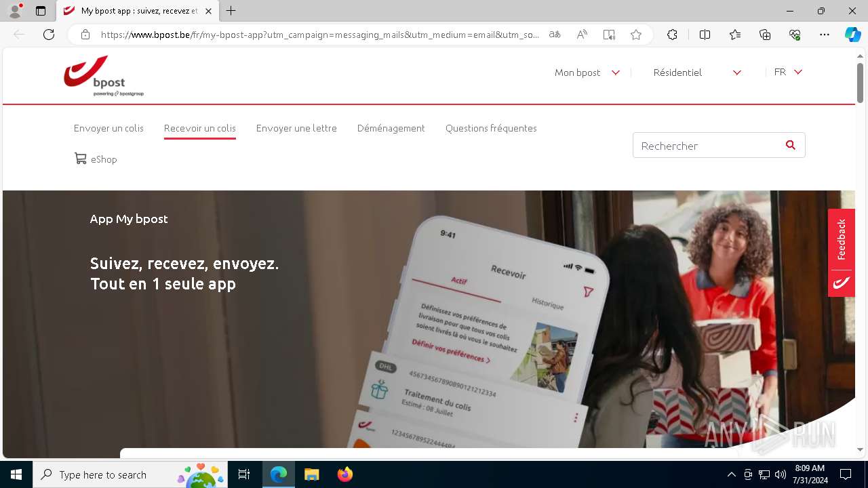Open browser Extensions icon
Image resolution: width=868 pixels, height=488 pixels.
[672, 35]
